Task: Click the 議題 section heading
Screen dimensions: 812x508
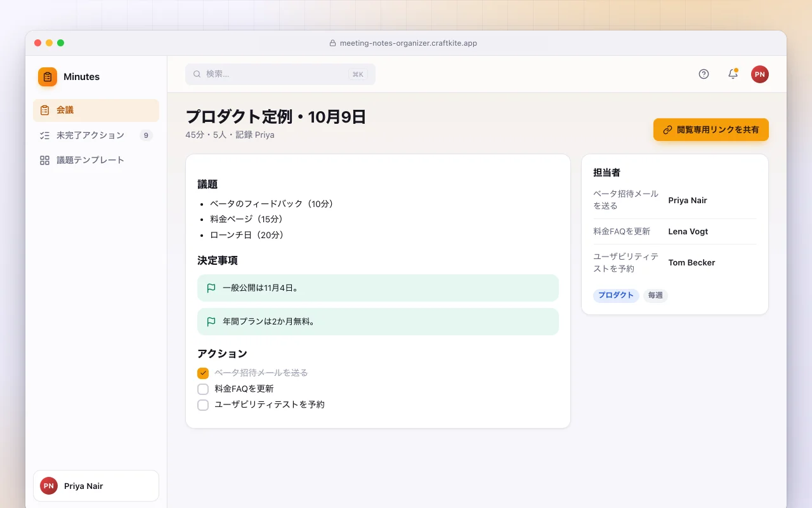Action: (x=207, y=184)
